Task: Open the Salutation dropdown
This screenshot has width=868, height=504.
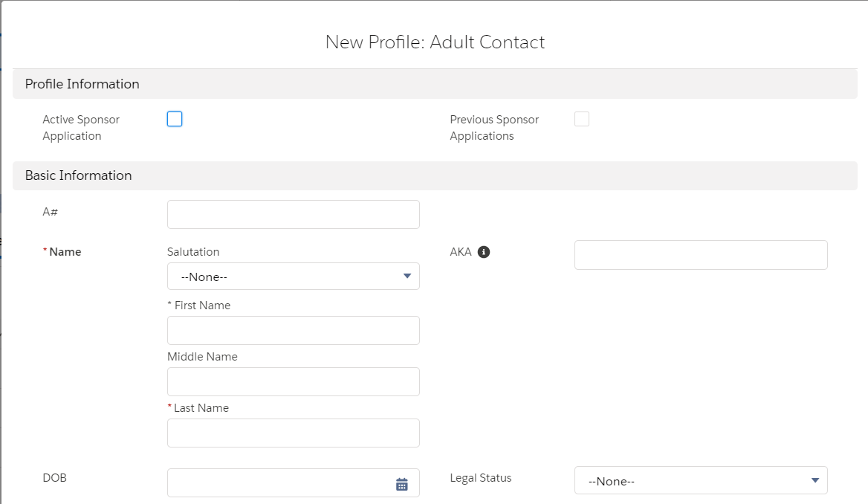Action: coord(293,277)
